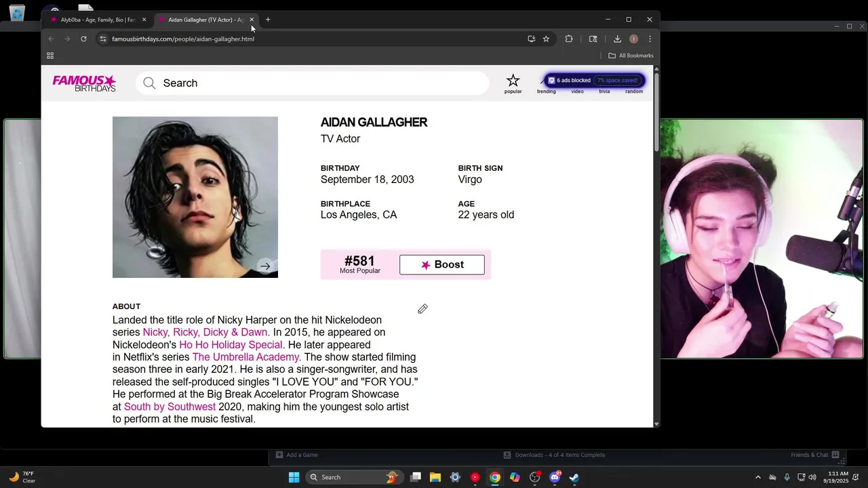This screenshot has width=868, height=488.
Task: Open Downloads status in Steam window
Action: (554, 455)
